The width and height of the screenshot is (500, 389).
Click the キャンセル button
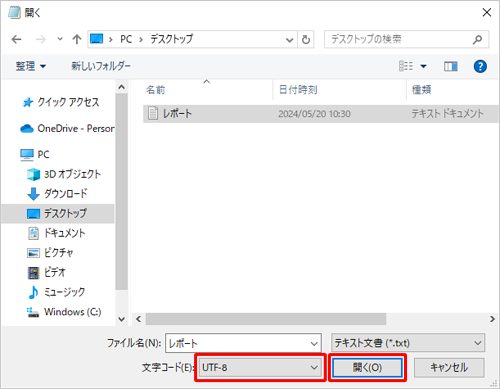click(x=449, y=368)
